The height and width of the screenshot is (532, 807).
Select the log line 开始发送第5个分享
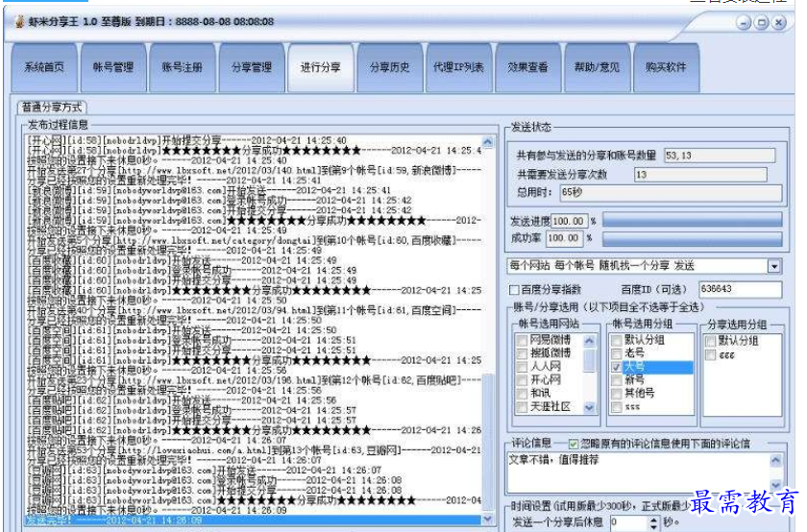(254, 240)
